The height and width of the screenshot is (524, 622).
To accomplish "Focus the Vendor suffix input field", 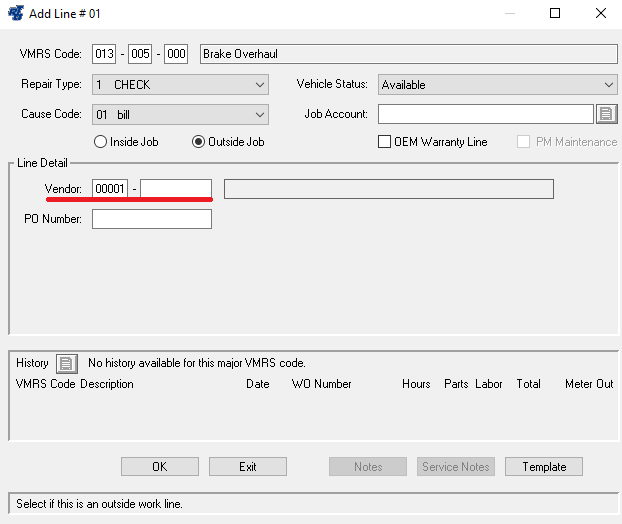I will click(176, 189).
